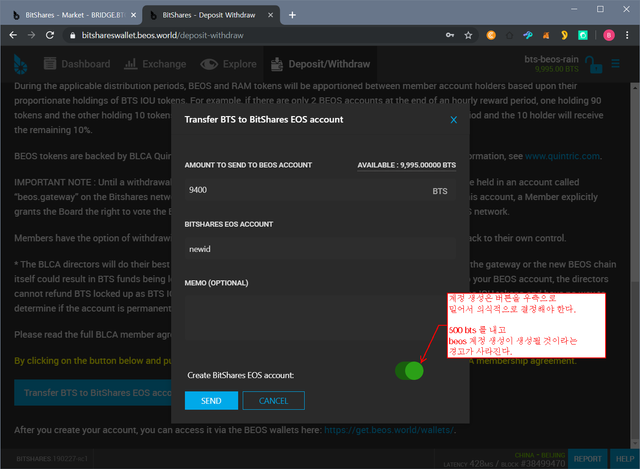Click the latency and block number status
The height and width of the screenshot is (469, 640).
(504, 464)
